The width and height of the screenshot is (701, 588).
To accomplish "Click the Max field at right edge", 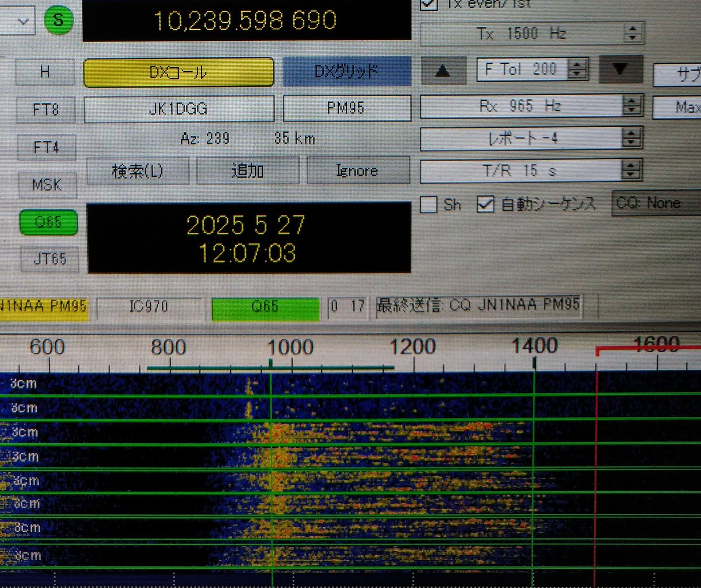I will coord(677,107).
